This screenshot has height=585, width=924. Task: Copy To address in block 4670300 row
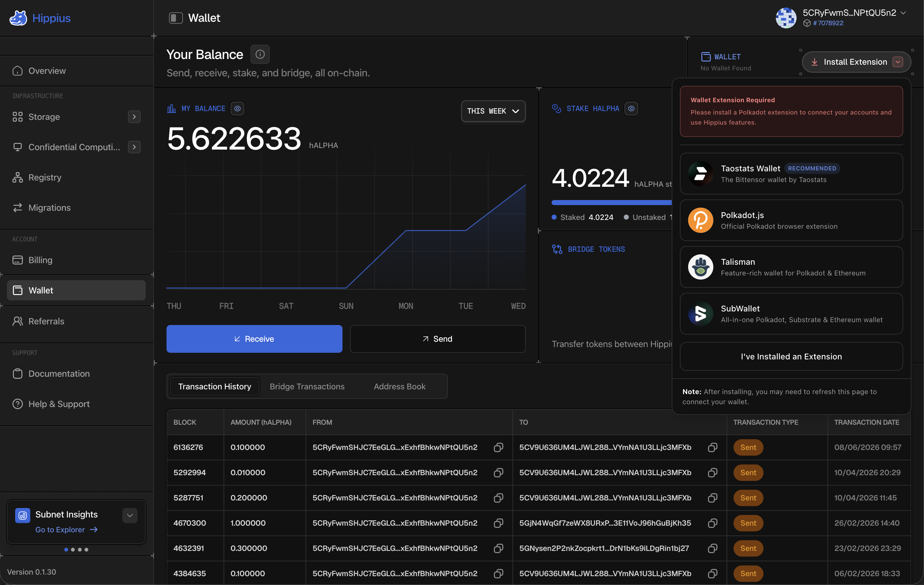712,523
